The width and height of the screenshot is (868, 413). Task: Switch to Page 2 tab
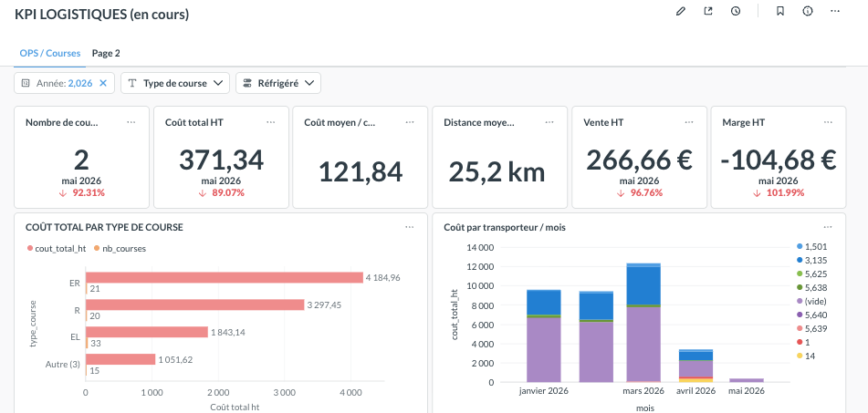106,54
